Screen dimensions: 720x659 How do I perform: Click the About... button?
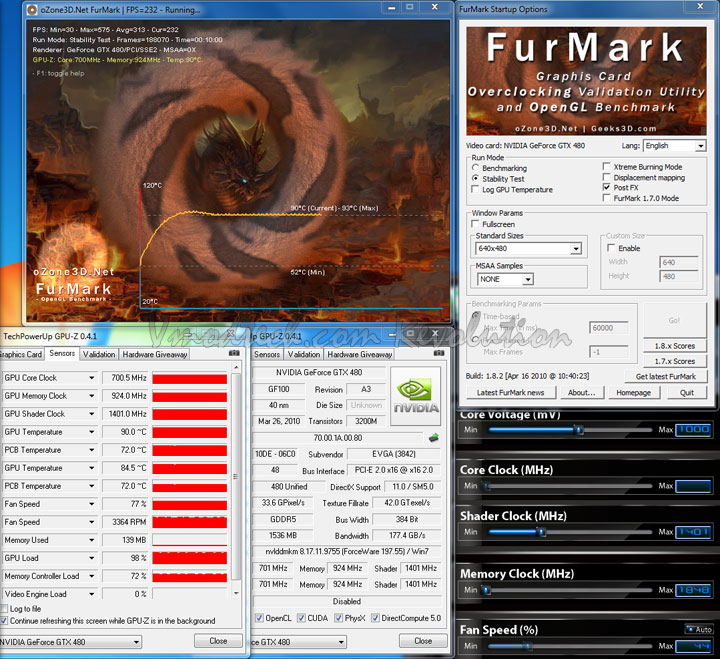[x=581, y=393]
